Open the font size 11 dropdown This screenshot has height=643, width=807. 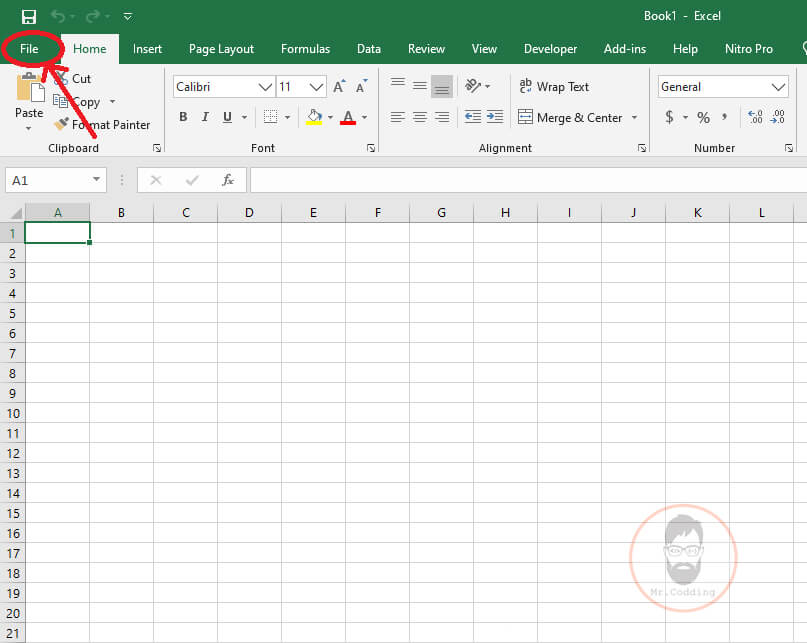tap(317, 86)
